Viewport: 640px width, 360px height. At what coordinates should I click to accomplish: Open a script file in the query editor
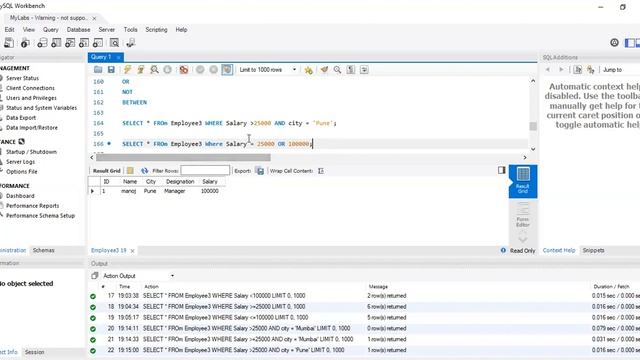click(98, 70)
